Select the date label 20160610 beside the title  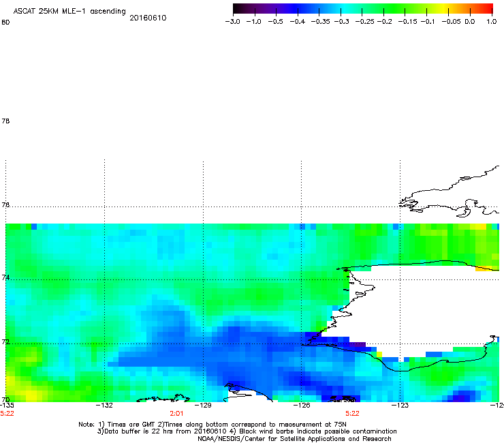(148, 18)
